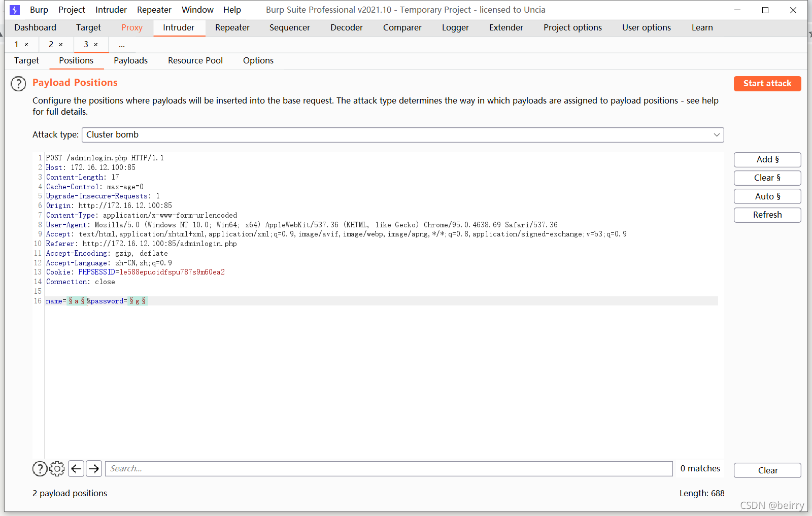Switch to the Repeater tool tab
Viewport: 812px width, 516px height.
232,28
